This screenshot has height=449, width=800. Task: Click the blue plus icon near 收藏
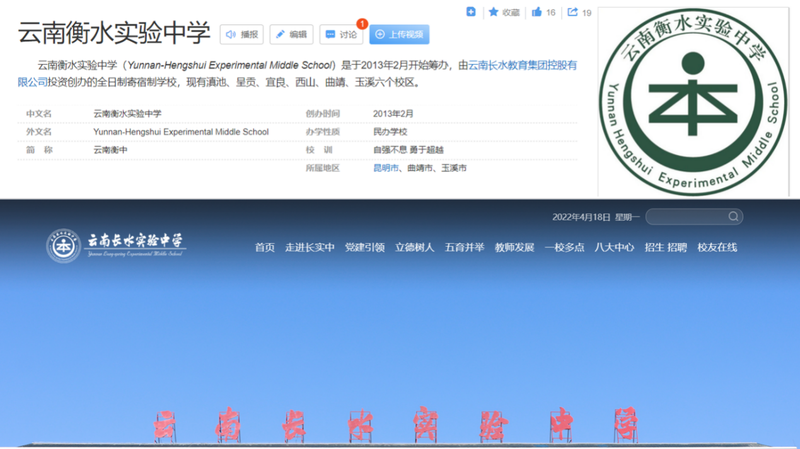pyautogui.click(x=471, y=12)
